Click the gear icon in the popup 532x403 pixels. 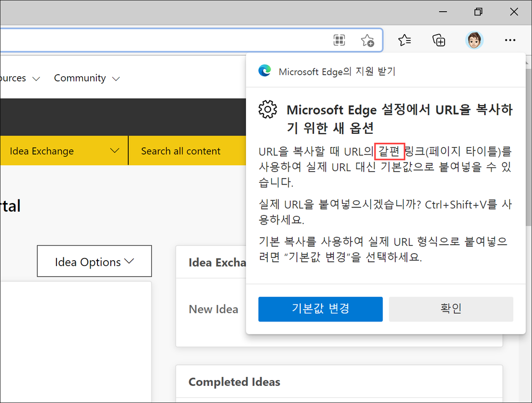(268, 109)
